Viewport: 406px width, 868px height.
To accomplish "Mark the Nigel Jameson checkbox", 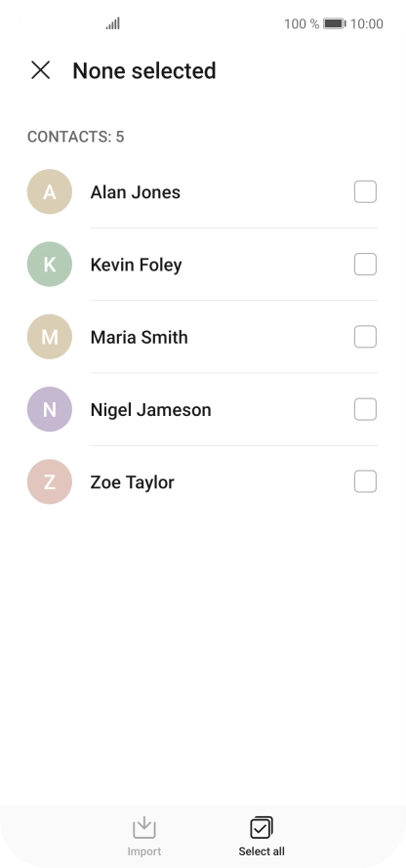I will pyautogui.click(x=365, y=410).
